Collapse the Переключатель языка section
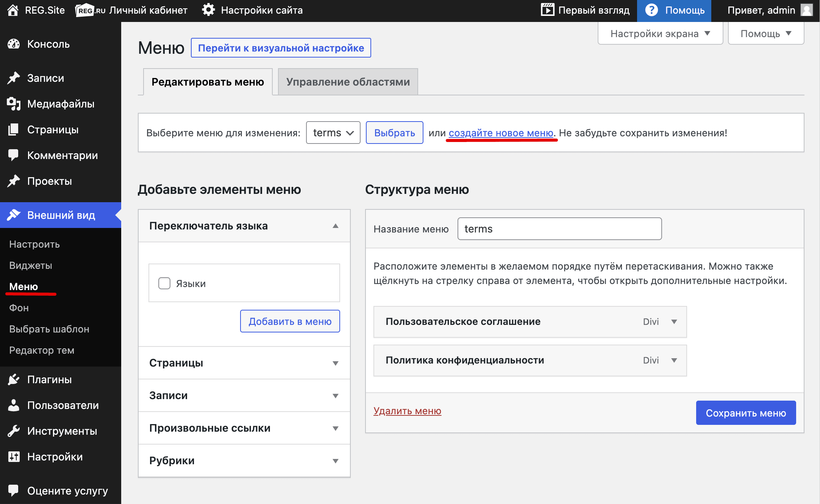The width and height of the screenshot is (820, 504). pyautogui.click(x=244, y=226)
